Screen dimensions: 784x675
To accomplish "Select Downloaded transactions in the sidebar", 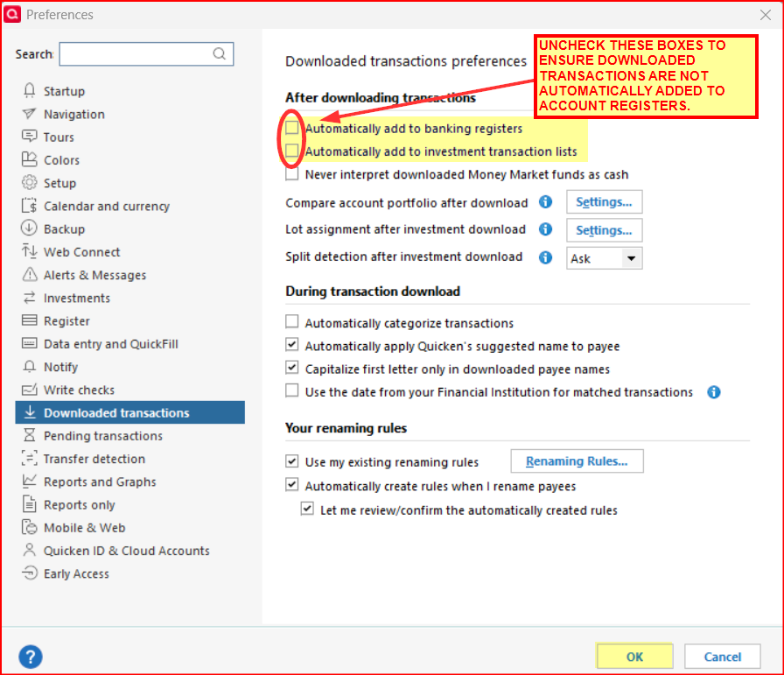I will 130,412.
